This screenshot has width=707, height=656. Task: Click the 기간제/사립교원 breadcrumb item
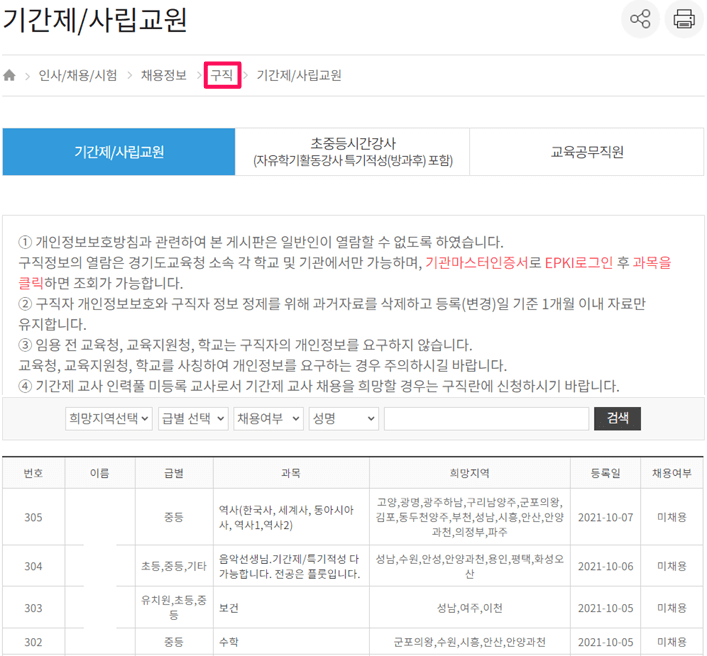click(x=298, y=75)
